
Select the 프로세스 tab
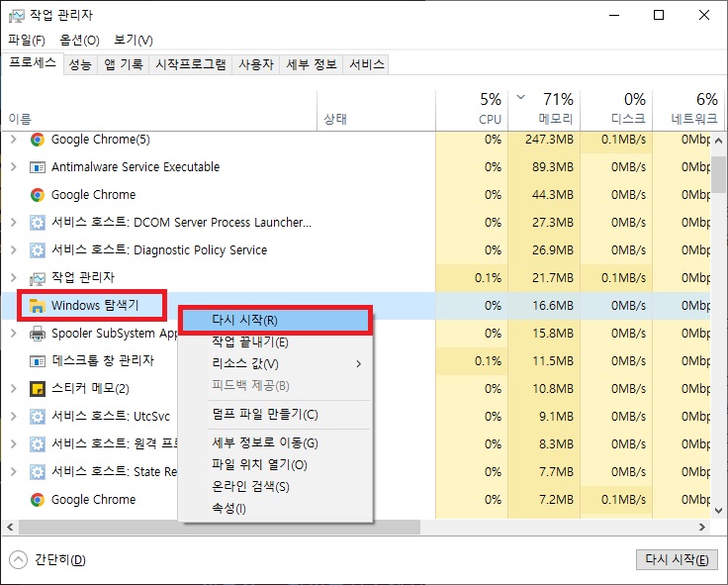point(33,62)
